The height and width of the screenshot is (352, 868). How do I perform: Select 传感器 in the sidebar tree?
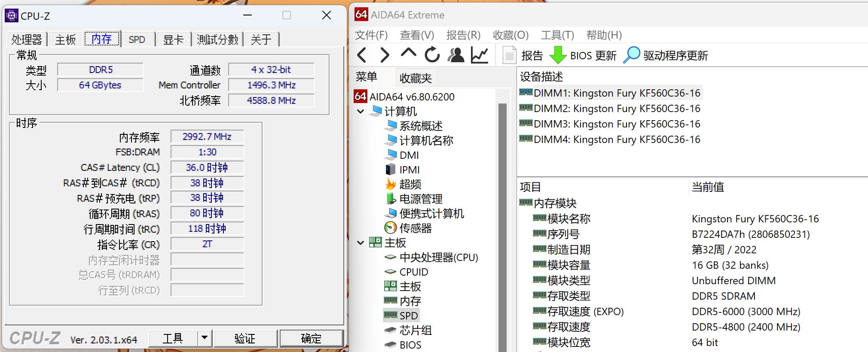(415, 228)
